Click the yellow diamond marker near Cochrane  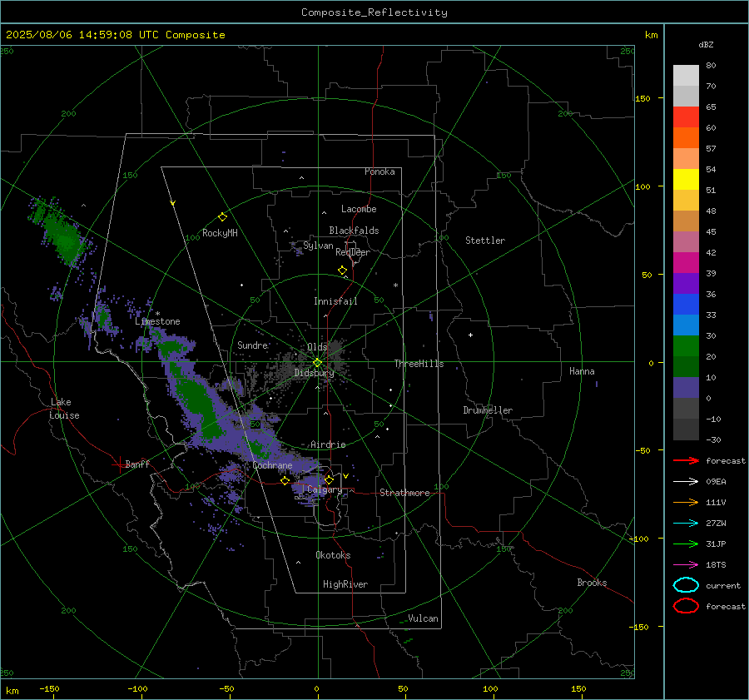(x=285, y=481)
